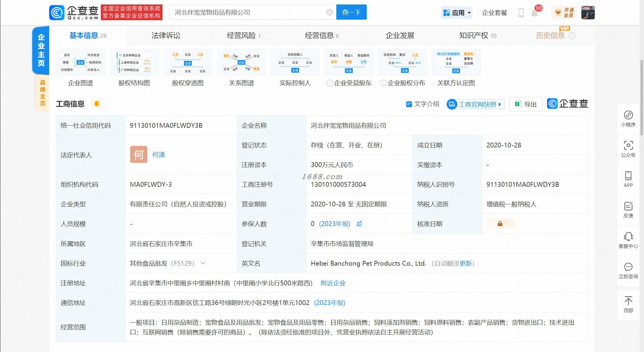Click the 公众号 sidebar icon
The height and width of the screenshot is (352, 644).
(628, 149)
